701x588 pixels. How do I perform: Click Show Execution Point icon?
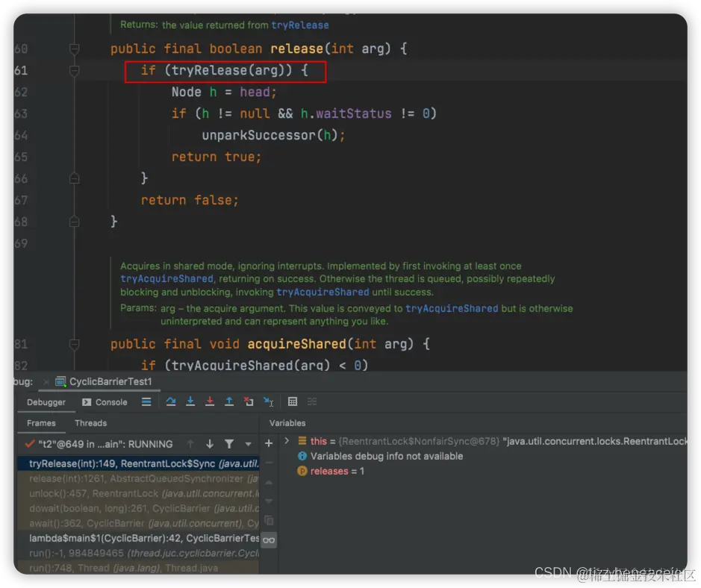click(x=146, y=401)
